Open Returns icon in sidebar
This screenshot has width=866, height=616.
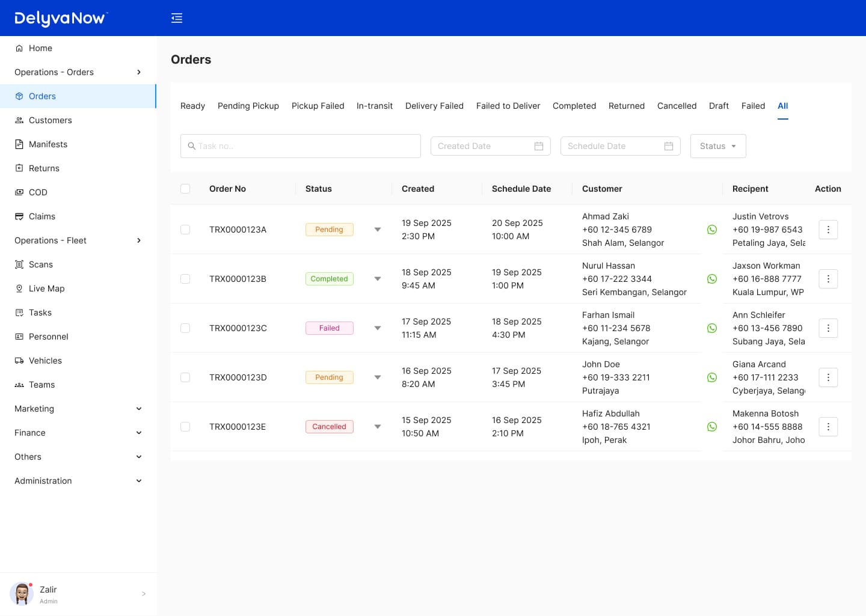coord(19,168)
